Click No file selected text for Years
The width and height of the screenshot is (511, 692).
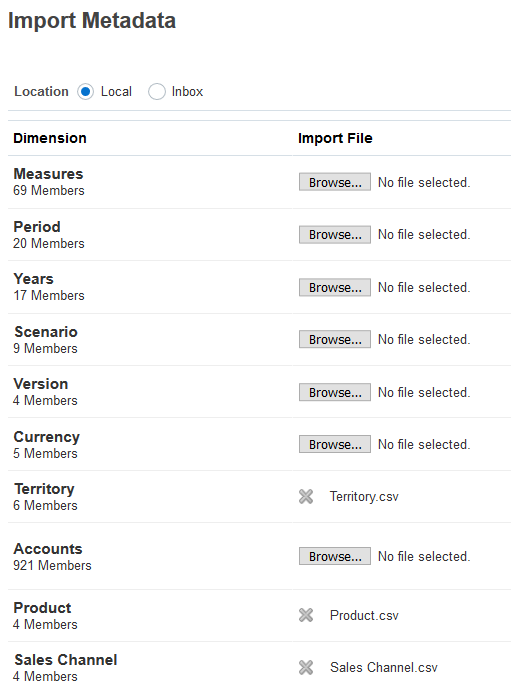point(424,288)
